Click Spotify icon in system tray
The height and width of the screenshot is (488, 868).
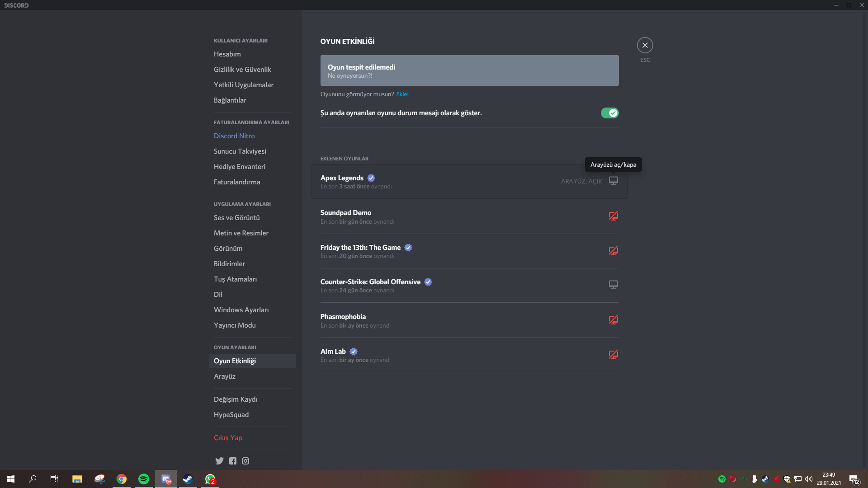[722, 479]
